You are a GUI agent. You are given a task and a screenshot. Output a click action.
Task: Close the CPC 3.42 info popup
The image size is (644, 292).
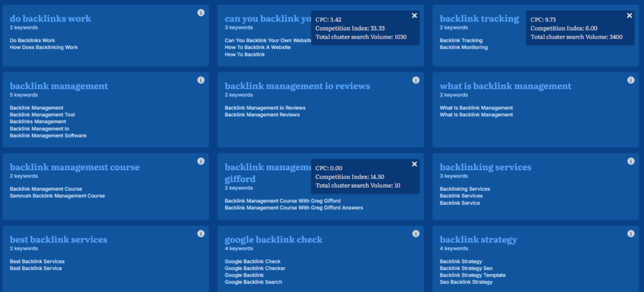pyautogui.click(x=414, y=16)
